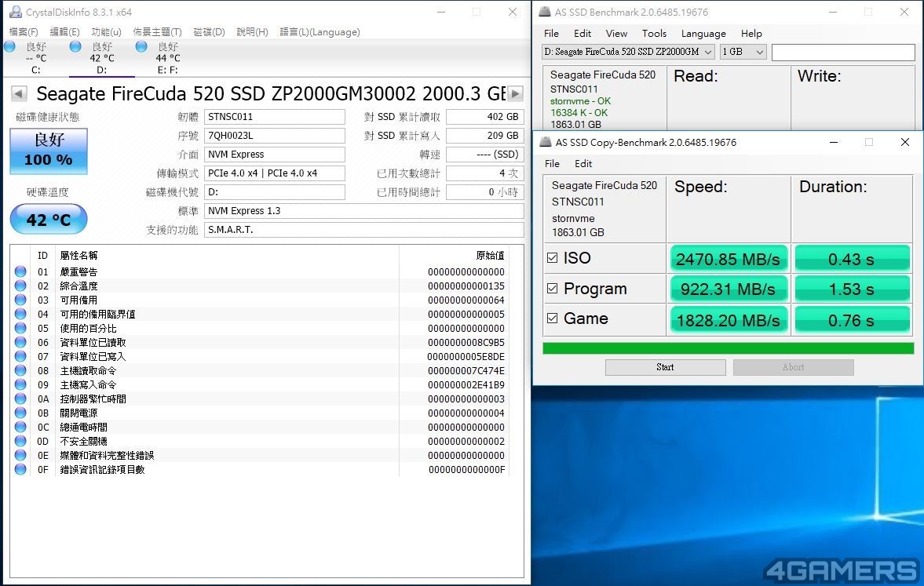Go to next disk with right arrow
This screenshot has height=586, width=924.
pos(516,93)
